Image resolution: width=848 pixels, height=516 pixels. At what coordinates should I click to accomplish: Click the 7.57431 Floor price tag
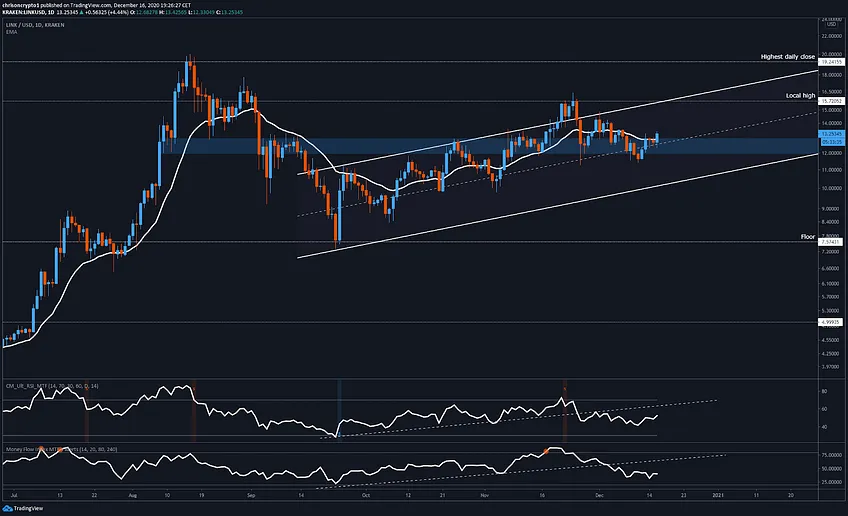pyautogui.click(x=830, y=242)
